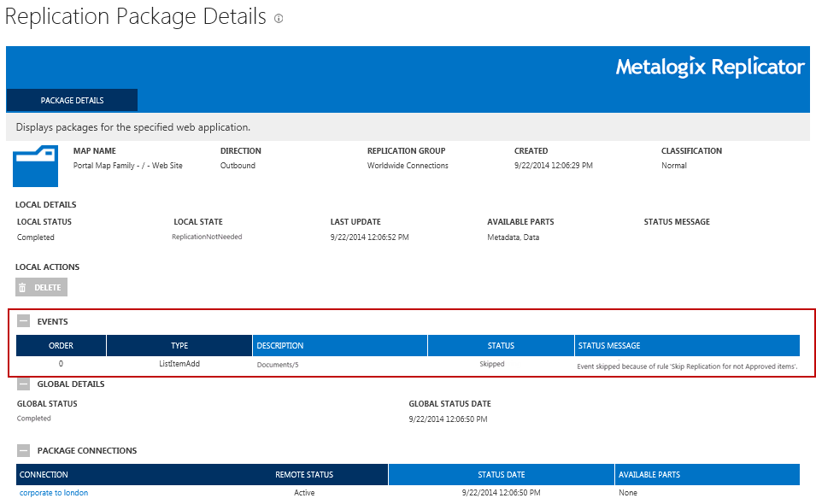
Task: Click the Status column header in Events
Action: 501,346
